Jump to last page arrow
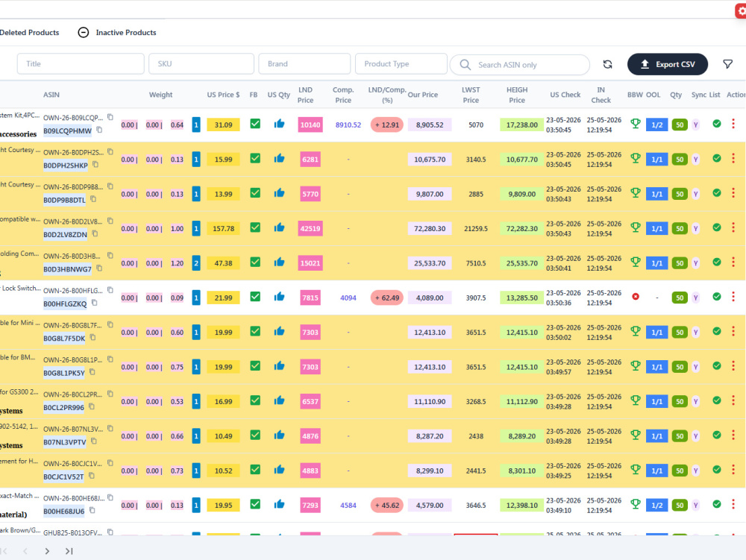The height and width of the screenshot is (560, 746). pyautogui.click(x=69, y=551)
